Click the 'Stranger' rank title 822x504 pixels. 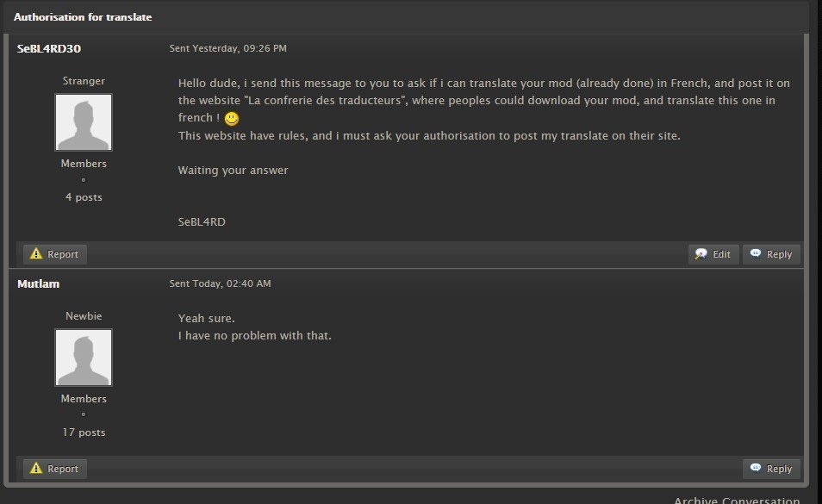[84, 81]
